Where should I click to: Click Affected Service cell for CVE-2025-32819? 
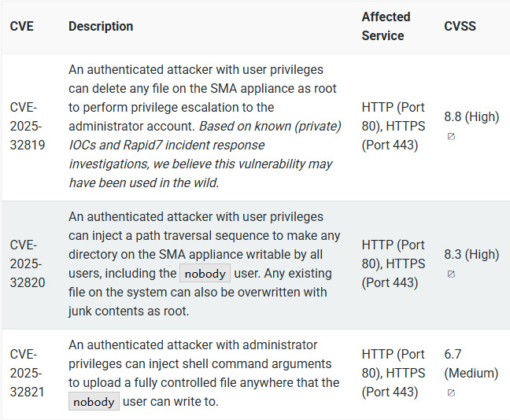click(x=394, y=126)
